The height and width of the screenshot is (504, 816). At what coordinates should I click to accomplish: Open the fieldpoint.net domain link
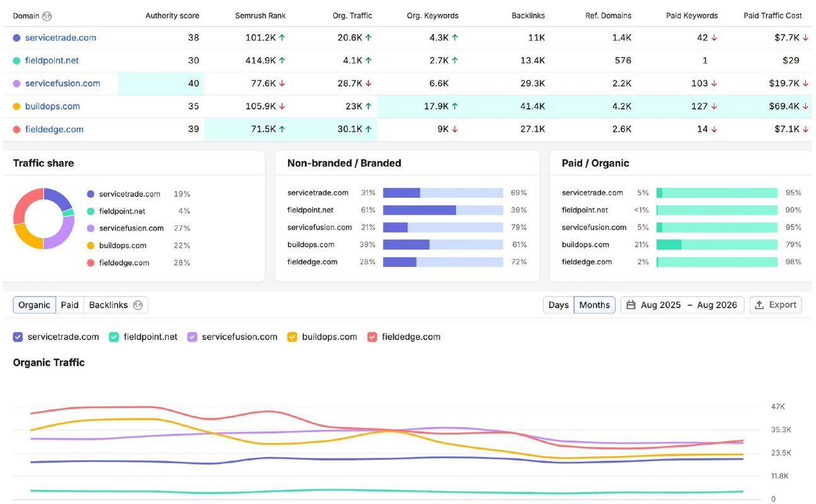(x=52, y=60)
